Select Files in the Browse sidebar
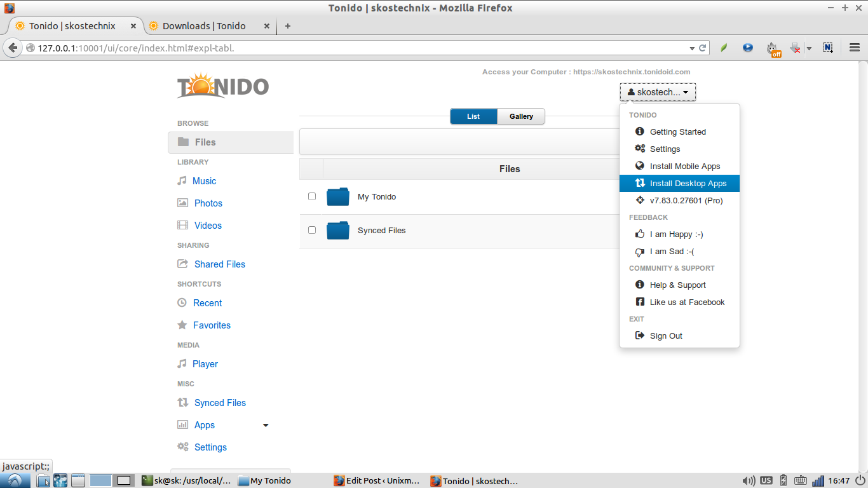The height and width of the screenshot is (488, 868). (231, 142)
